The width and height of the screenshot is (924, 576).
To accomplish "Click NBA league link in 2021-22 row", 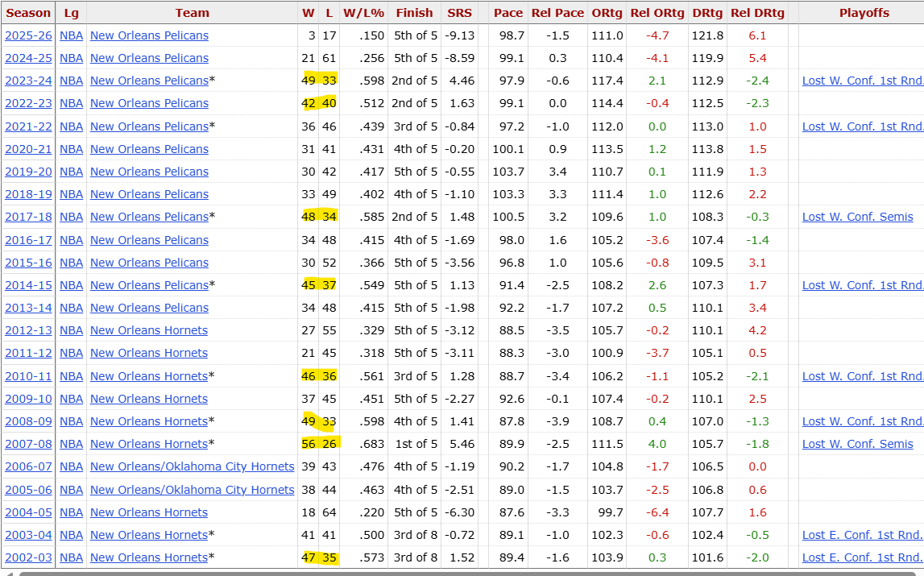I will click(x=72, y=126).
